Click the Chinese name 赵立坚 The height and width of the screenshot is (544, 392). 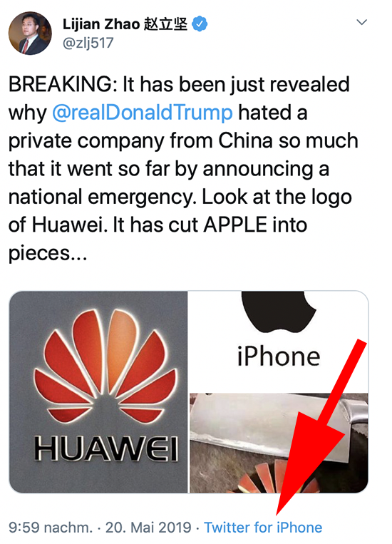tap(165, 24)
